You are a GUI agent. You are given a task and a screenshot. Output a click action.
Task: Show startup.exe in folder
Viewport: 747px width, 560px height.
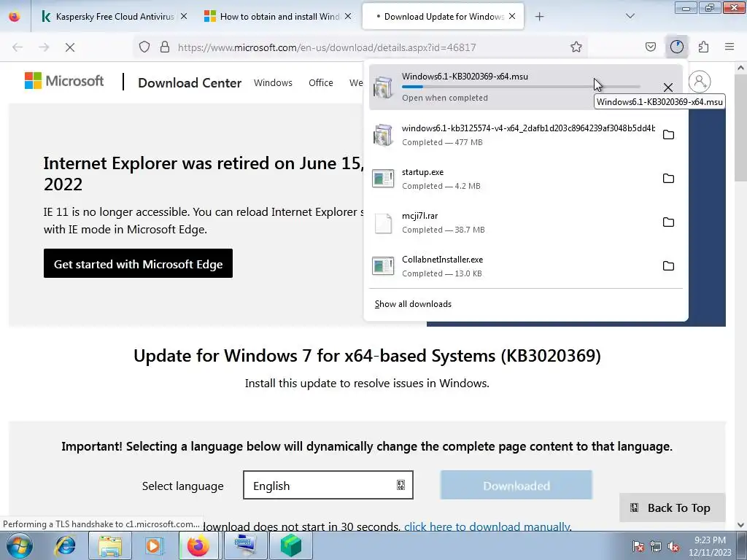(x=669, y=179)
